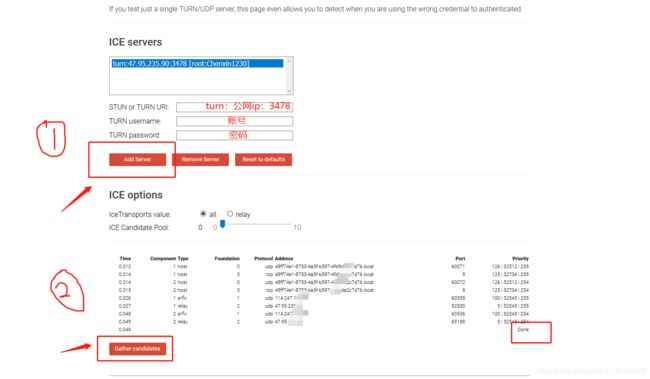Select the 'relay' IceTransports radio

pos(230,214)
